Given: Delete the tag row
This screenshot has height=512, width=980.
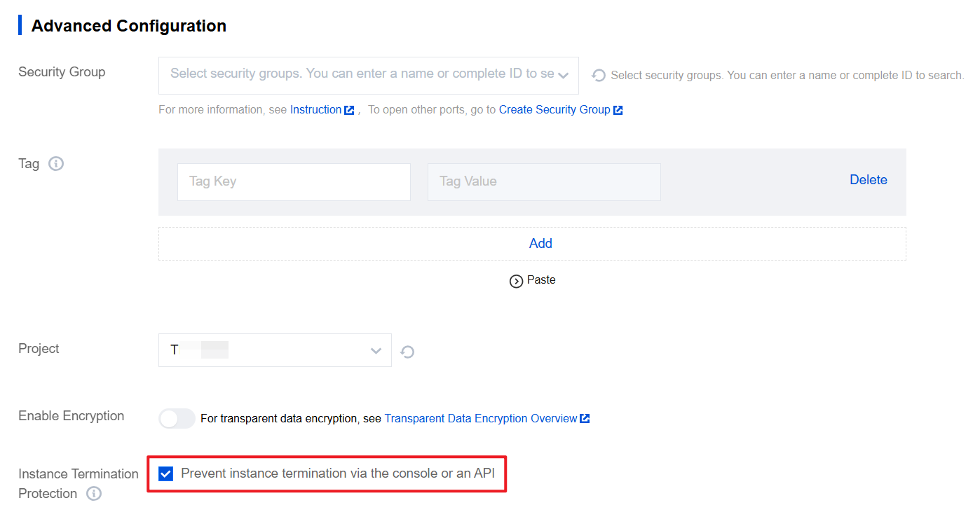Looking at the screenshot, I should point(868,180).
